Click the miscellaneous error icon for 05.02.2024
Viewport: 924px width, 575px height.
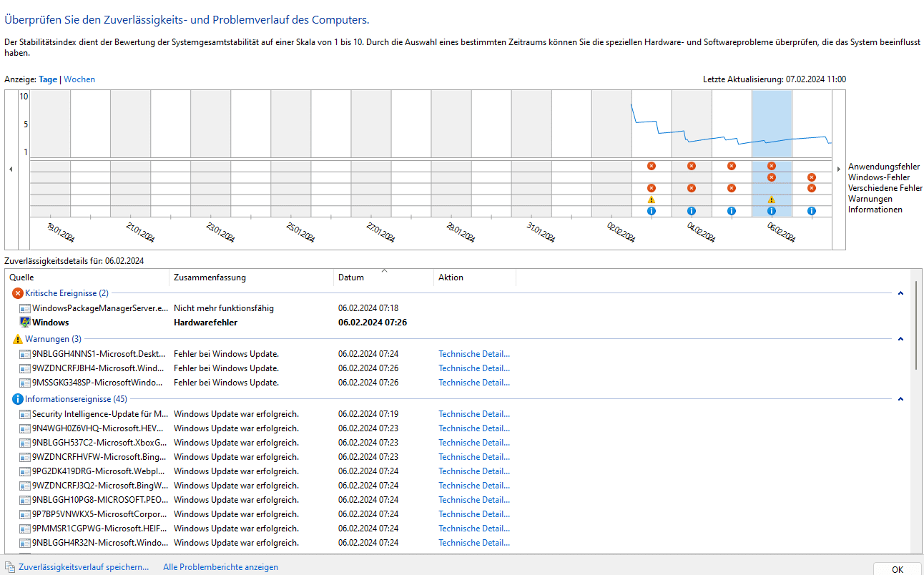click(x=732, y=188)
